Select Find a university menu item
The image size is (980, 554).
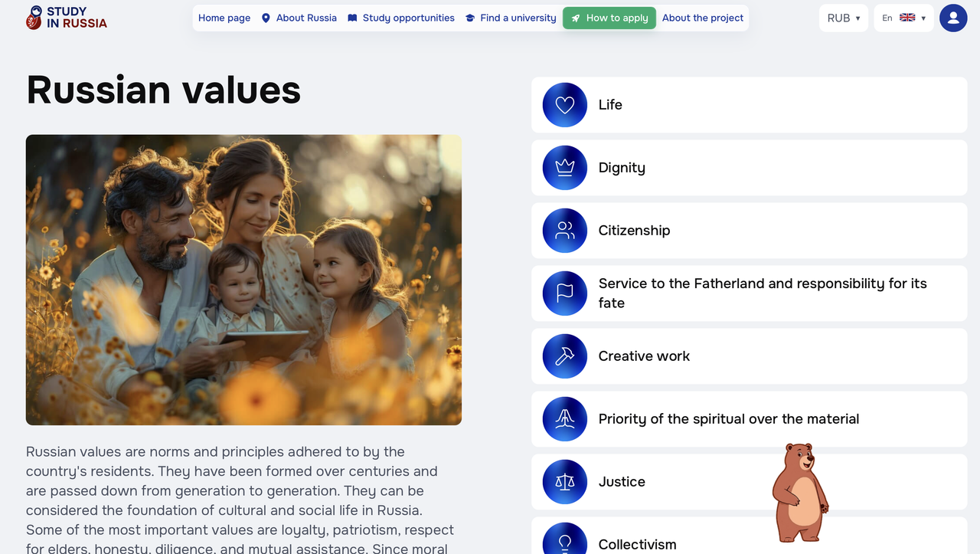(511, 18)
